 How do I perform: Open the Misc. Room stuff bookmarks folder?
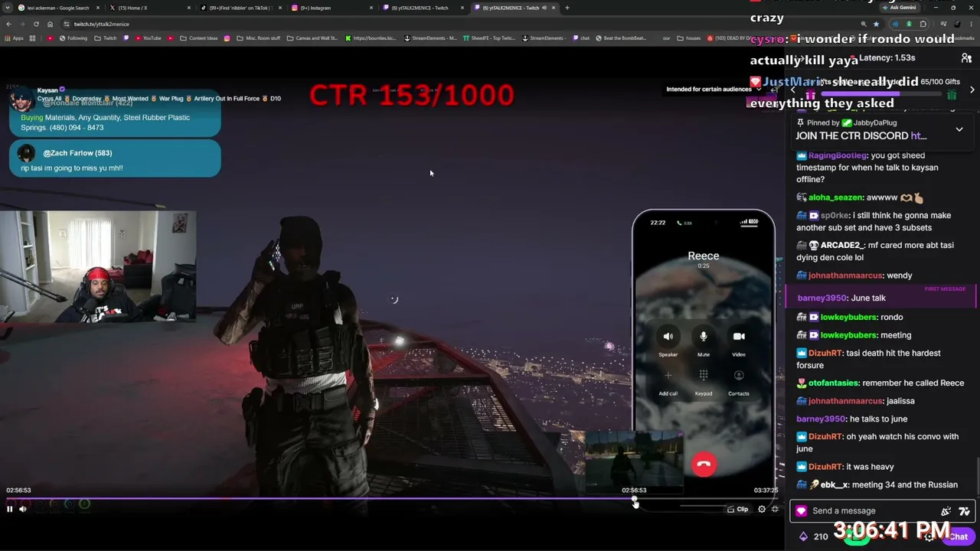258,38
